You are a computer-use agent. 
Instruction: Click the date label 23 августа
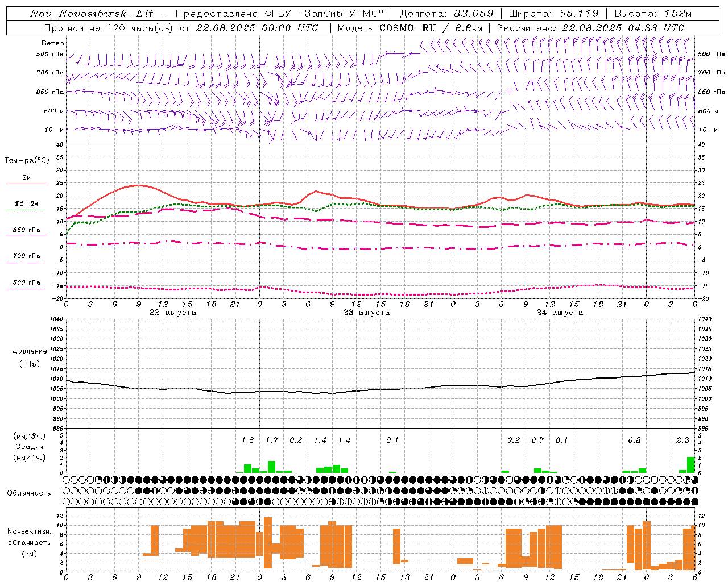click(x=366, y=313)
